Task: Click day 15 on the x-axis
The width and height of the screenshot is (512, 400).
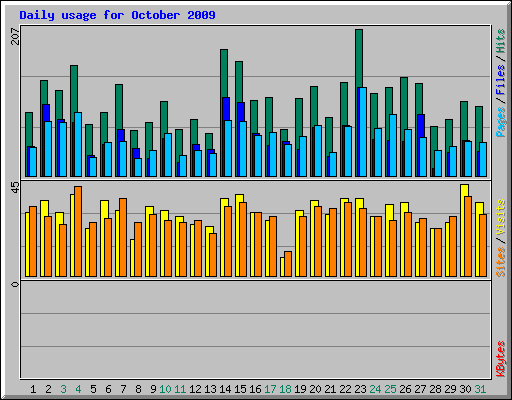Action: (240, 389)
